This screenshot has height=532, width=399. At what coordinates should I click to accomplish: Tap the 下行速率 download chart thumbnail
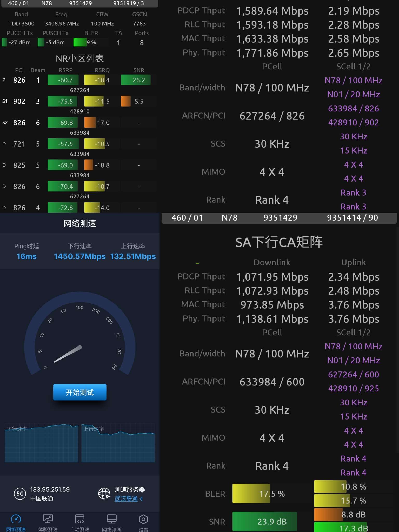click(42, 443)
